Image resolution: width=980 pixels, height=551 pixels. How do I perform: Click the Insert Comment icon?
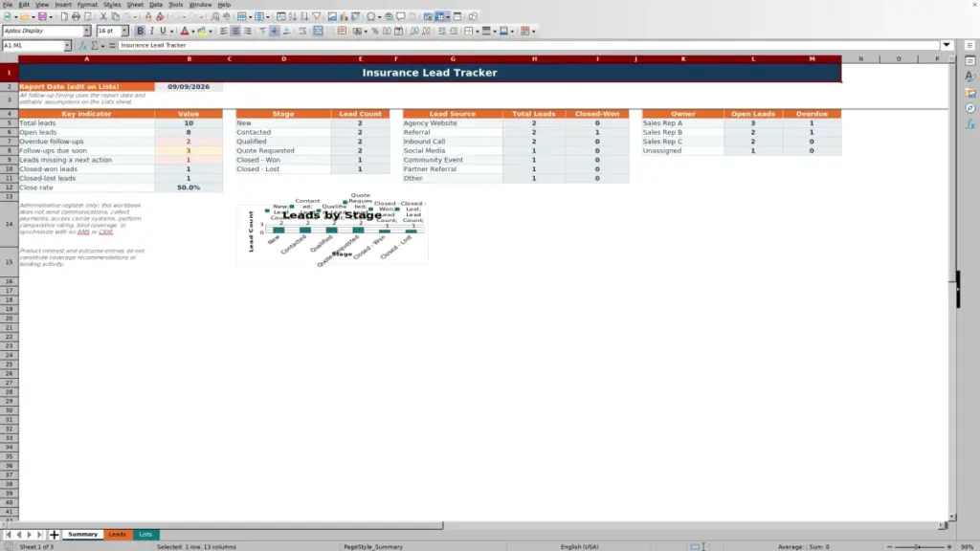point(401,17)
